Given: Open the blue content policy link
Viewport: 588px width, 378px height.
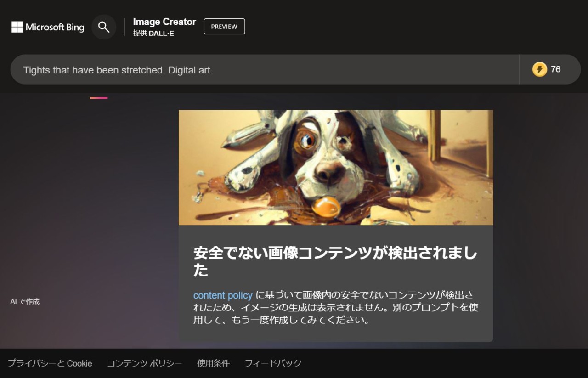Looking at the screenshot, I should (223, 295).
